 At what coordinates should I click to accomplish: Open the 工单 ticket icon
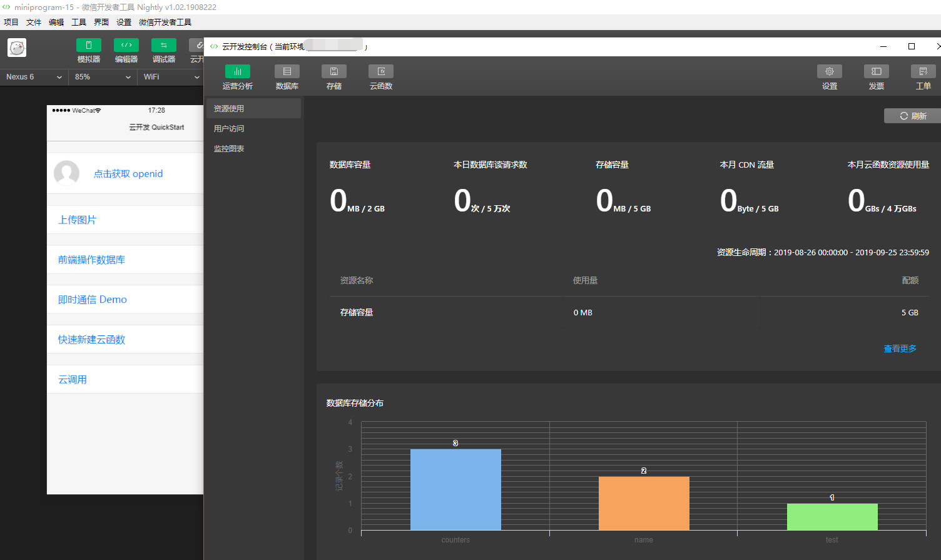pyautogui.click(x=923, y=71)
